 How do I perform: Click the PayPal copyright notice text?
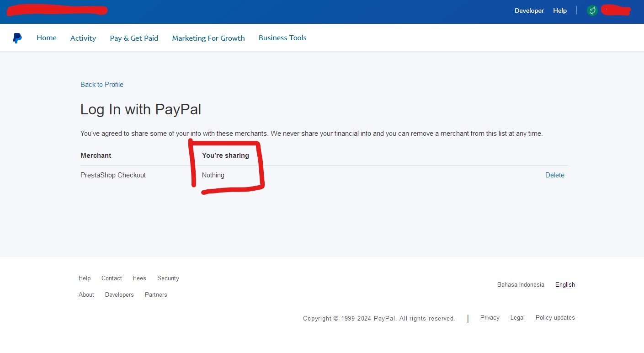point(379,319)
